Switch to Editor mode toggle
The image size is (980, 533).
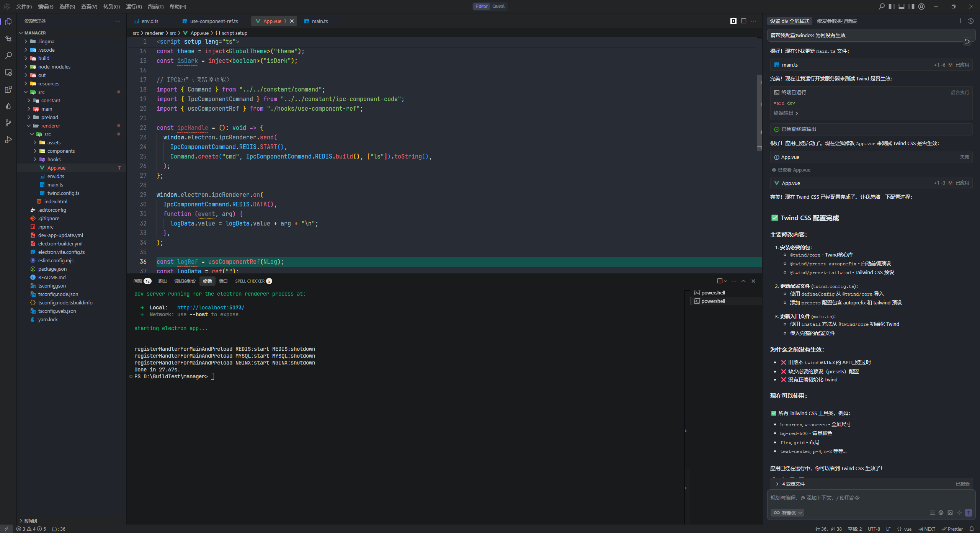[x=481, y=7]
